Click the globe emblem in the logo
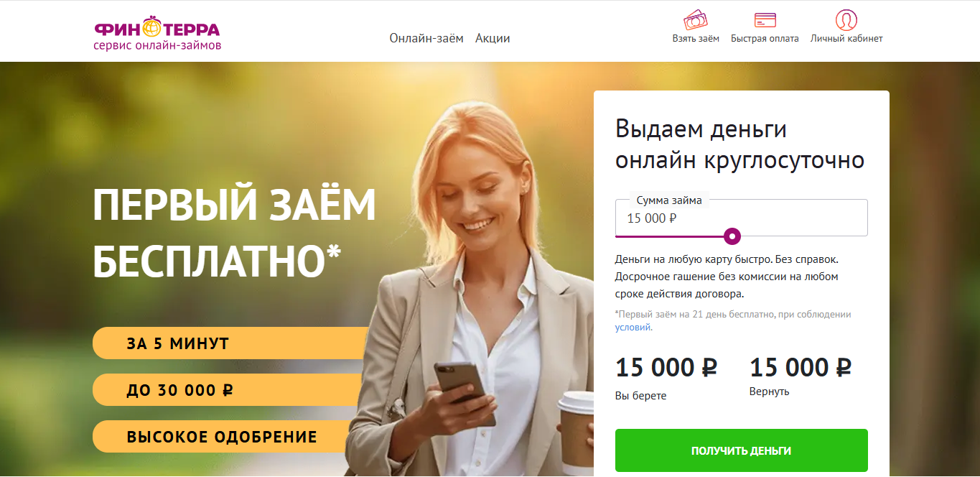980x477 pixels. (x=152, y=27)
